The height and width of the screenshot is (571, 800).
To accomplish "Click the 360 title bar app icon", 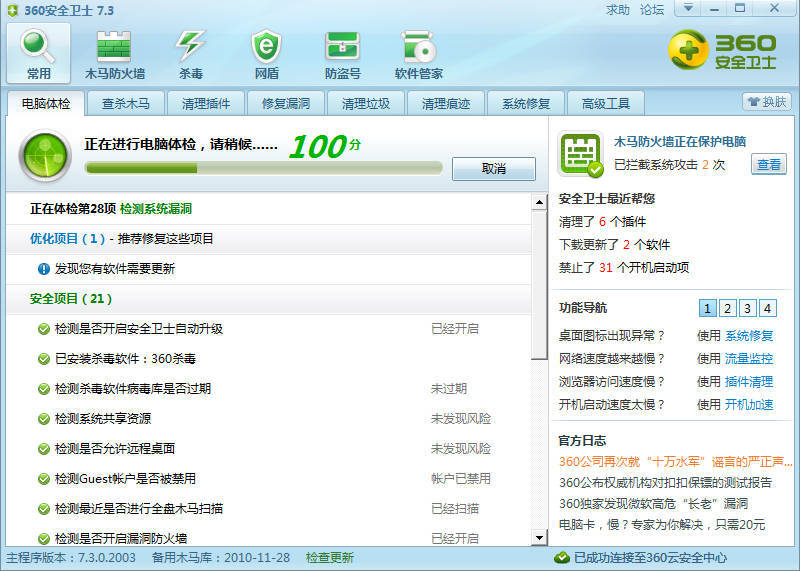I will click(x=12, y=10).
